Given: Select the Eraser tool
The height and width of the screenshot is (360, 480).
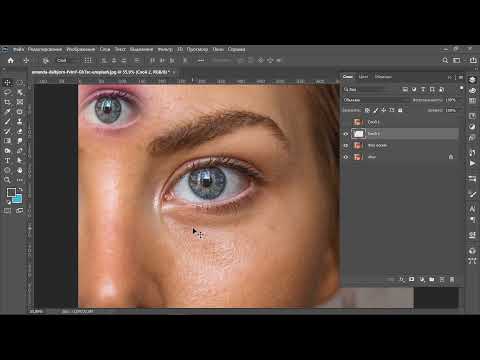Looking at the screenshot, I should click(x=20, y=131).
